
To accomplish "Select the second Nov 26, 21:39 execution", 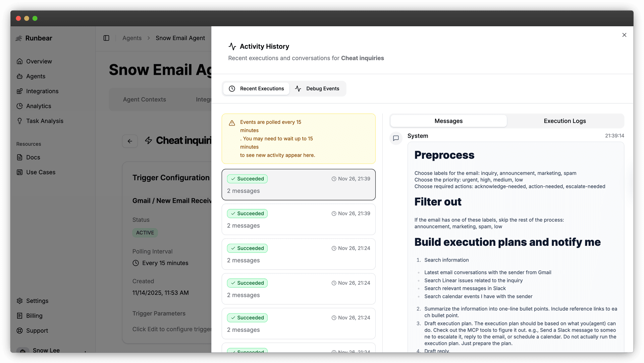I will click(298, 219).
